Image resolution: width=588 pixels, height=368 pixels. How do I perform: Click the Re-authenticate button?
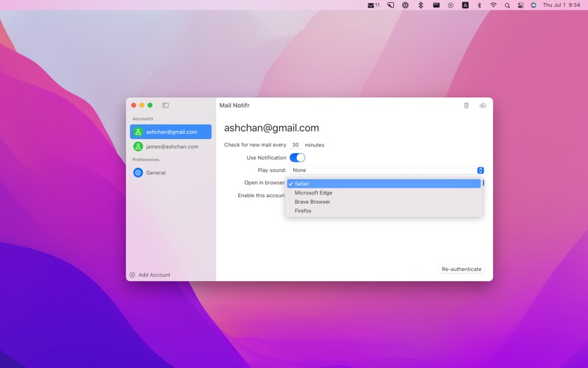point(462,269)
